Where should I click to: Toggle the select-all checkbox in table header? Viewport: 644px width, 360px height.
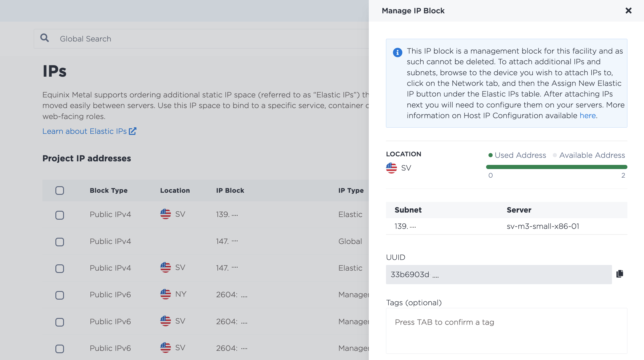coord(60,190)
